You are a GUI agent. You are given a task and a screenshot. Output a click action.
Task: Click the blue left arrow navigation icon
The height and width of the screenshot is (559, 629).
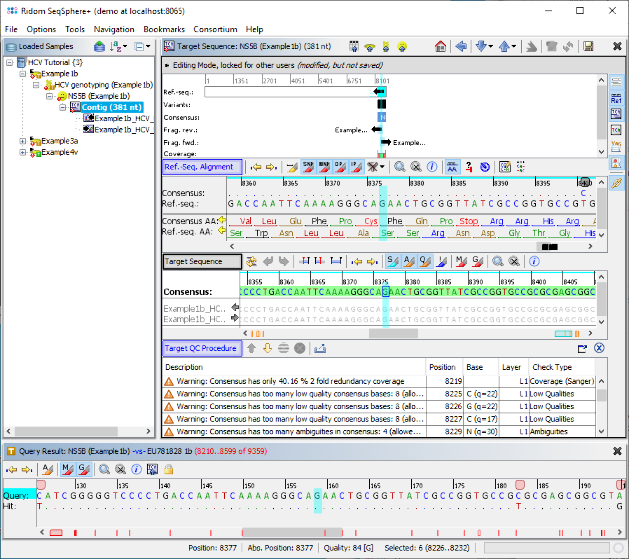(x=461, y=47)
